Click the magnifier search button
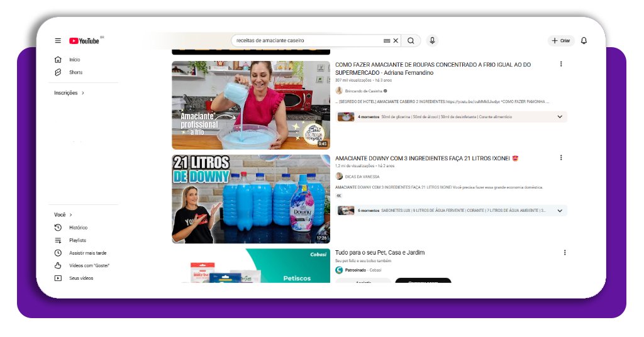This screenshot has height=337, width=644. (x=411, y=41)
